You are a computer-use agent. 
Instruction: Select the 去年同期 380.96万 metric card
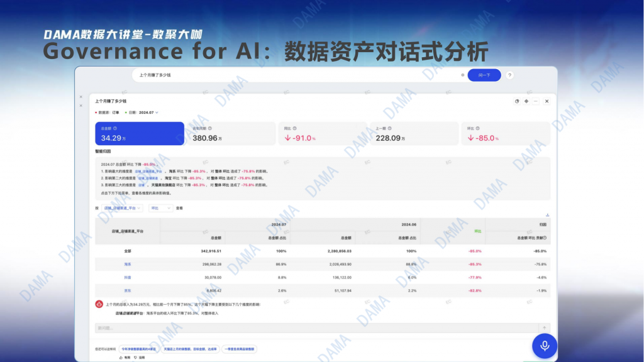click(x=231, y=133)
